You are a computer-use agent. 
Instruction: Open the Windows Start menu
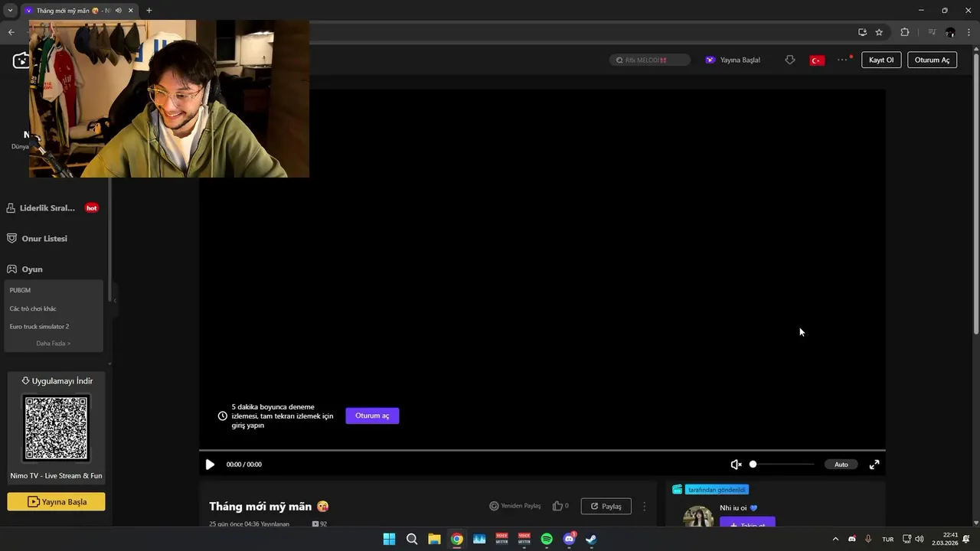tap(389, 539)
